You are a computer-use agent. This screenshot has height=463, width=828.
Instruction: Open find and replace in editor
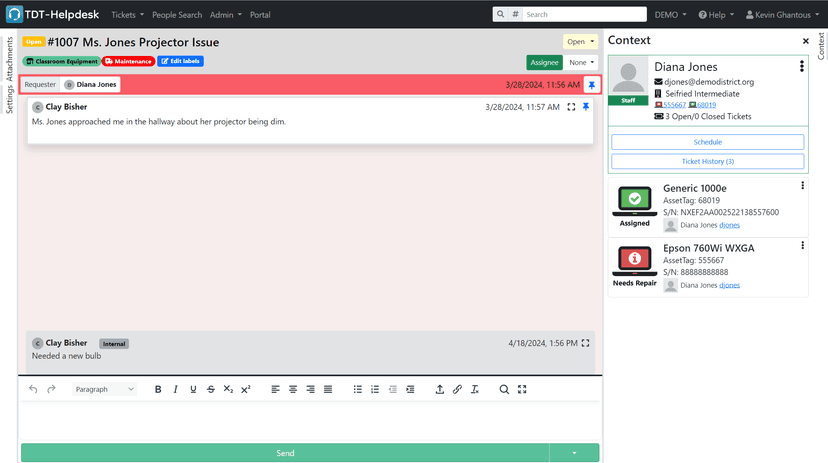pos(504,389)
